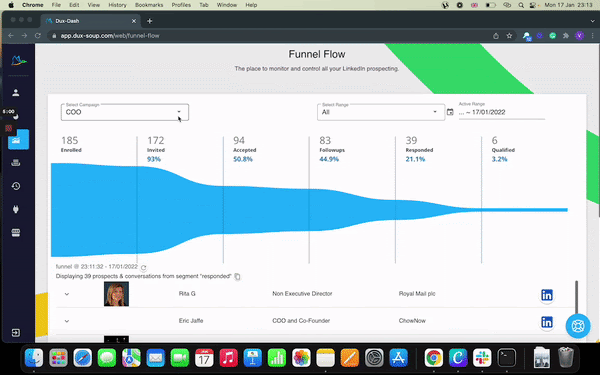Viewport: 600px width, 375px height.
Task: Open the plug connector icon in sidebar
Action: 16,209
